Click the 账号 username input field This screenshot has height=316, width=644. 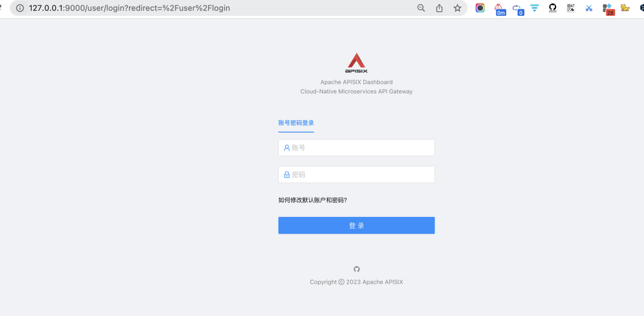[357, 148]
